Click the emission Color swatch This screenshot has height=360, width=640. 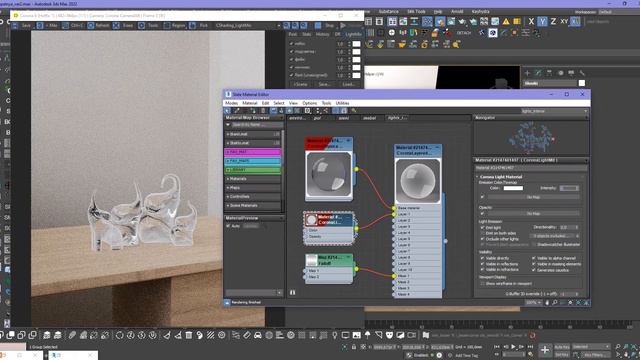click(x=513, y=188)
